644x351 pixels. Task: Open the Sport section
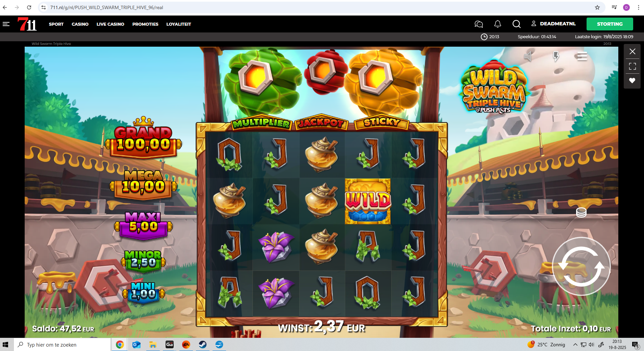[56, 24]
